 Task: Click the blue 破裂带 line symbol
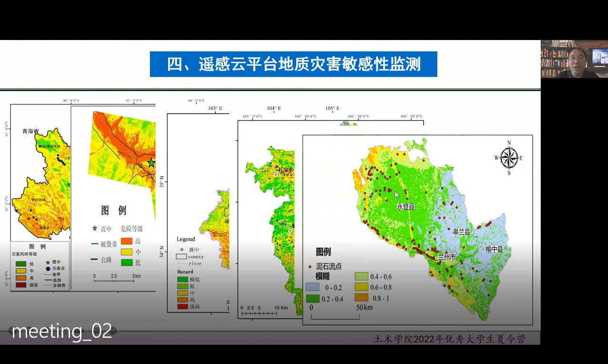[x=94, y=244]
